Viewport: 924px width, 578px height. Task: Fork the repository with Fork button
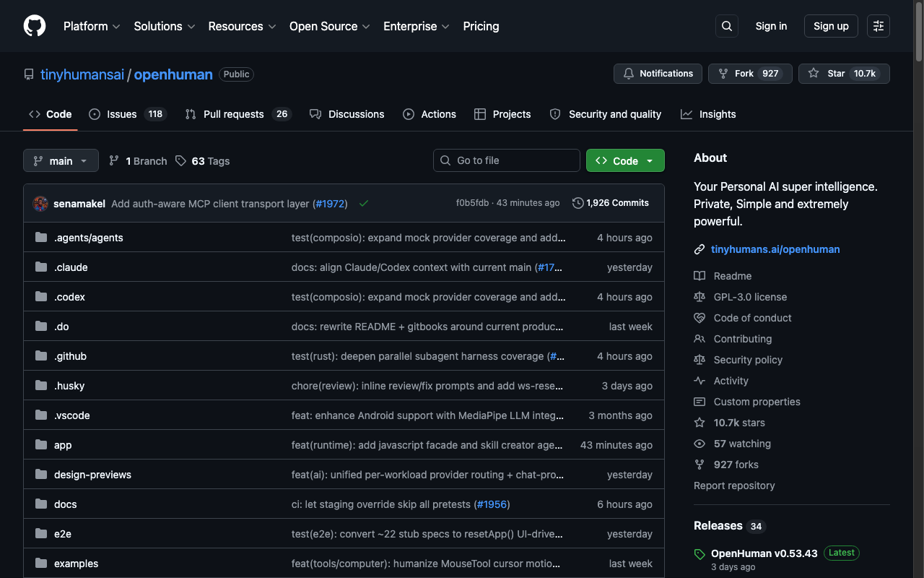coord(750,74)
